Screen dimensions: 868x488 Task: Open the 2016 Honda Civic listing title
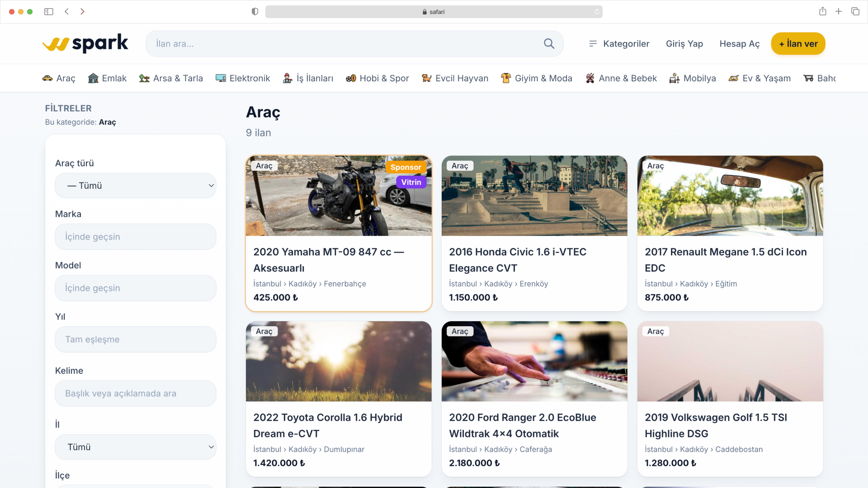click(x=518, y=260)
